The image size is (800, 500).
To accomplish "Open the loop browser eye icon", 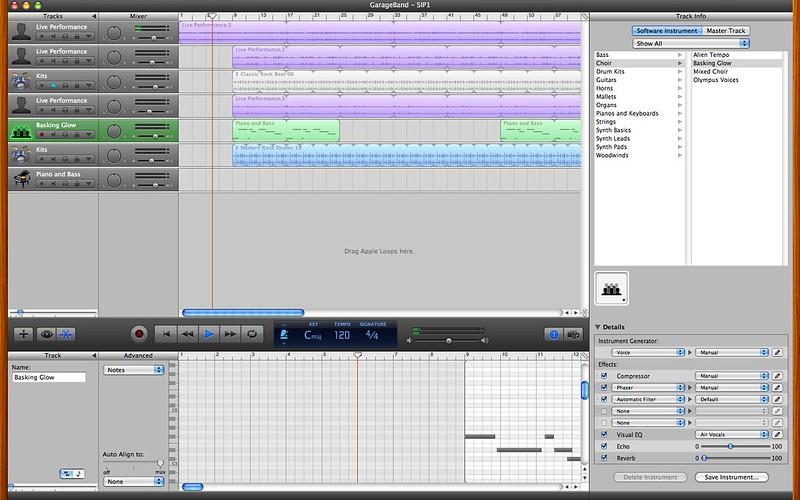I will coord(46,334).
